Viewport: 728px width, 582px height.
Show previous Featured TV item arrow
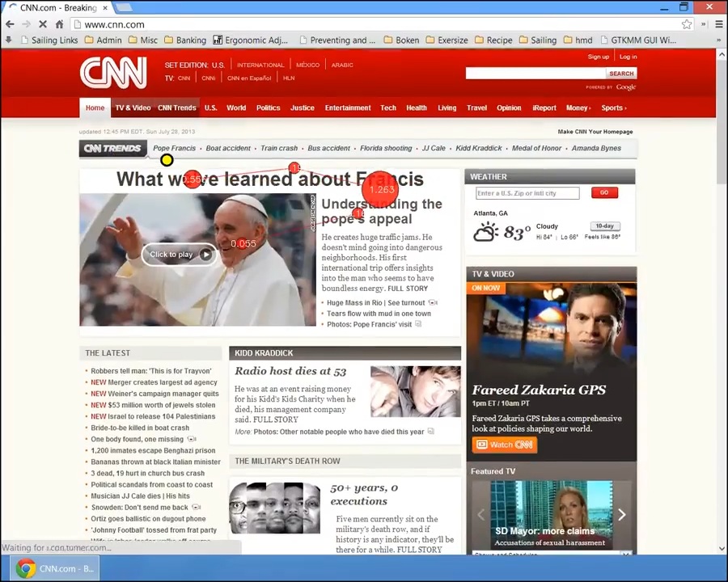point(481,514)
